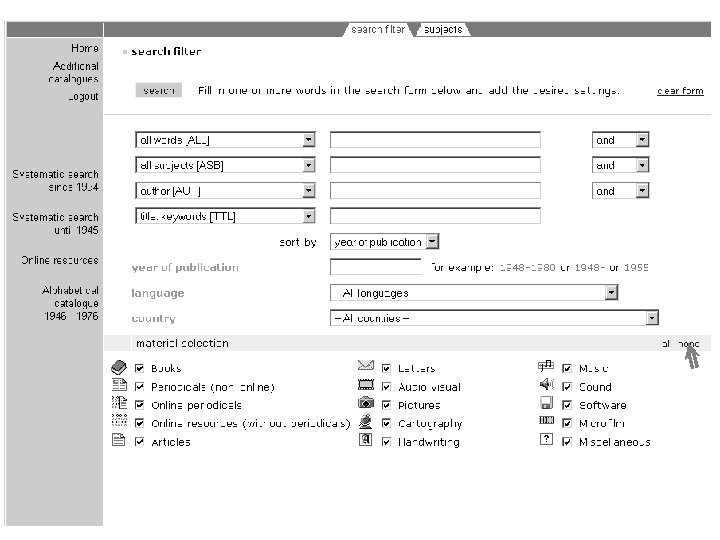
Task: Click the all subjects search text field
Action: tap(435, 165)
